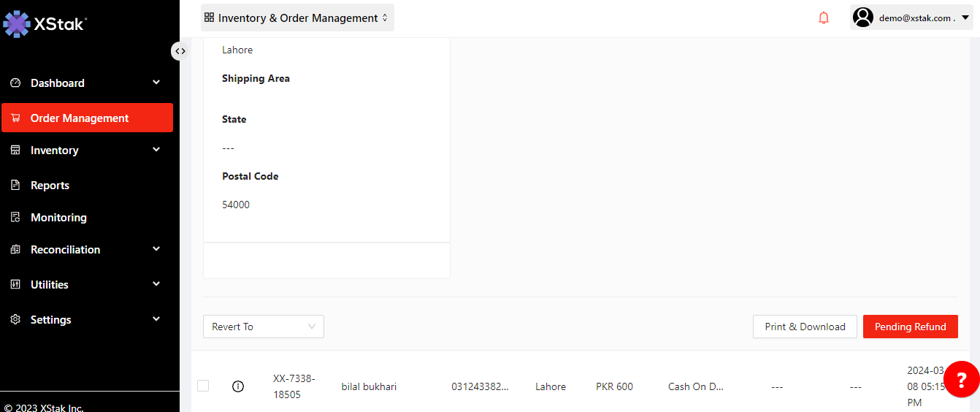The image size is (980, 412).
Task: Click order info icon for XX-7338-18505
Action: tap(237, 386)
